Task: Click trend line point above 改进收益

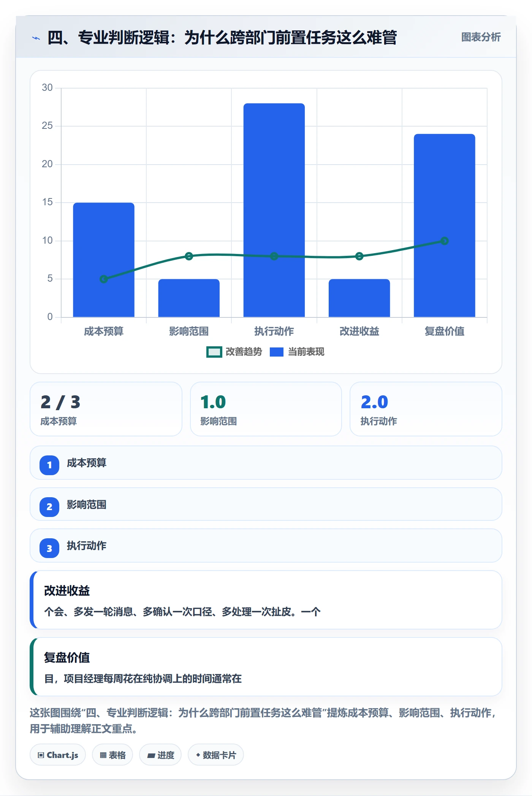Action: [359, 256]
